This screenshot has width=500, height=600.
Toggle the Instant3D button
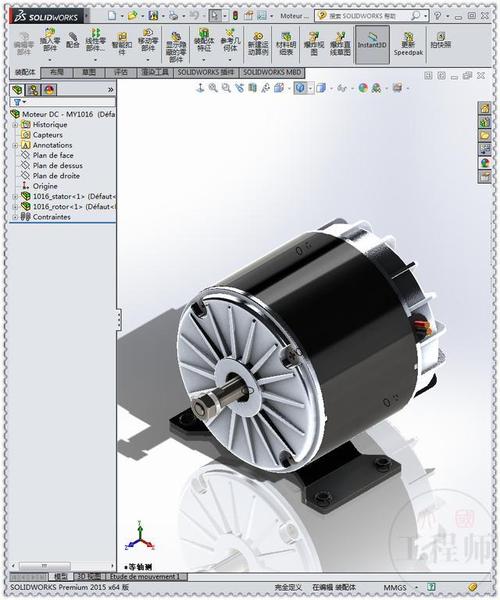click(372, 44)
